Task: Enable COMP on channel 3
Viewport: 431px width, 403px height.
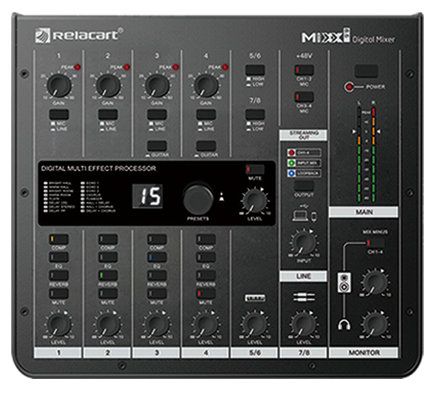Action: pyautogui.click(x=157, y=239)
